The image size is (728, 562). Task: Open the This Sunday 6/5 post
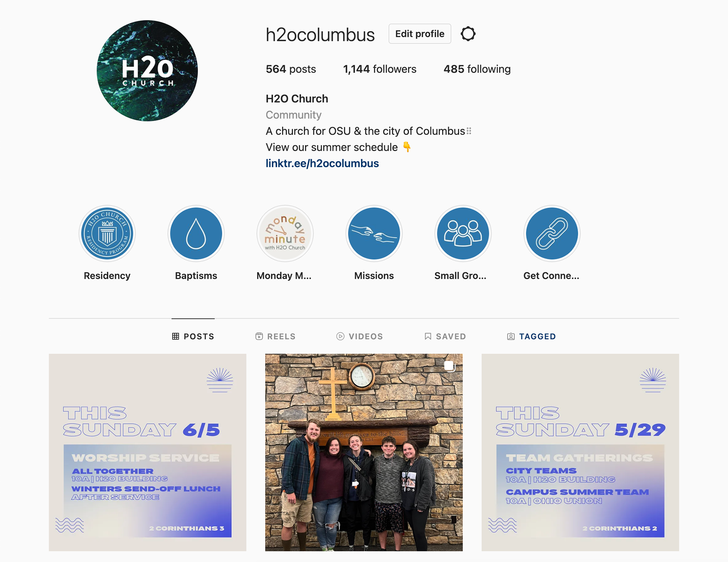147,452
